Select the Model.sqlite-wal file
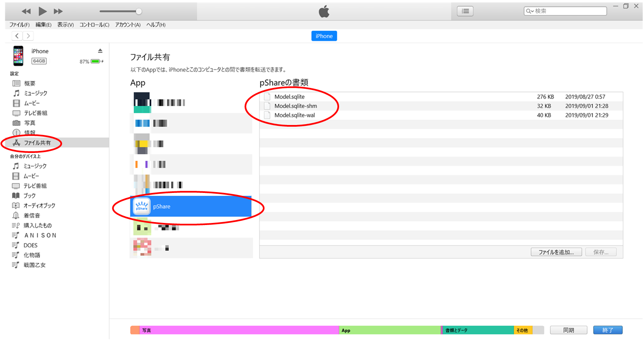This screenshot has height=340, width=644. (295, 115)
